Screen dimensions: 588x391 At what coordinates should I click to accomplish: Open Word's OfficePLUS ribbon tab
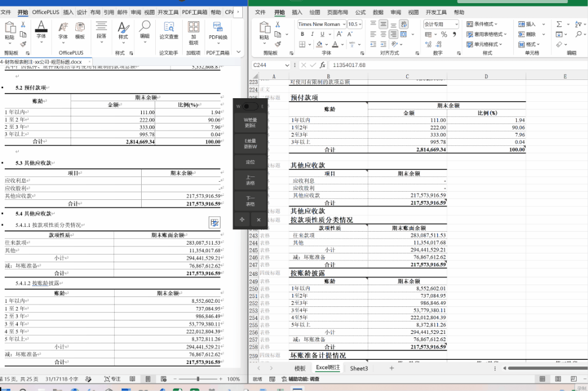[x=46, y=12]
